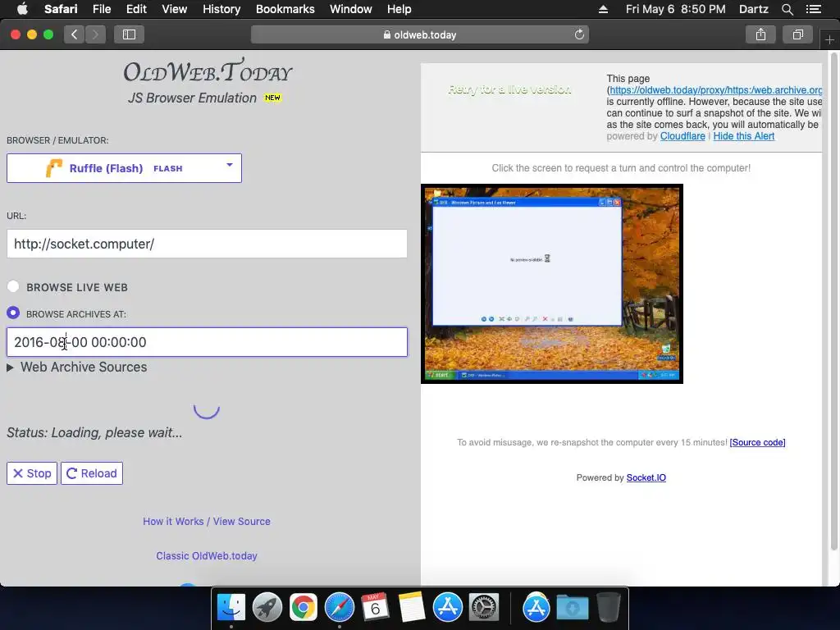The width and height of the screenshot is (840, 630).
Task: Expand Web Archive Sources section
Action: tap(77, 367)
